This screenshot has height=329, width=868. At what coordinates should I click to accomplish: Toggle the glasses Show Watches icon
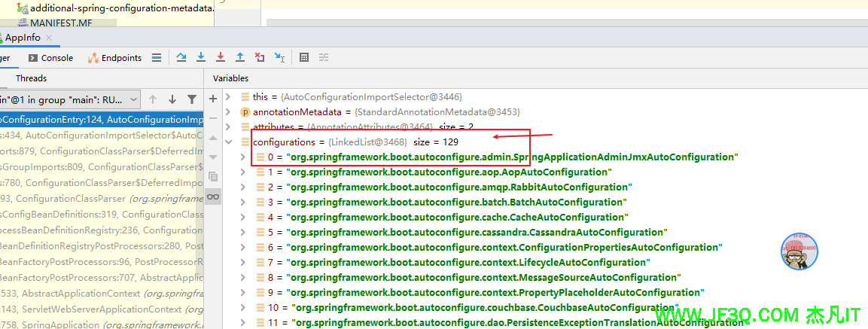(213, 196)
